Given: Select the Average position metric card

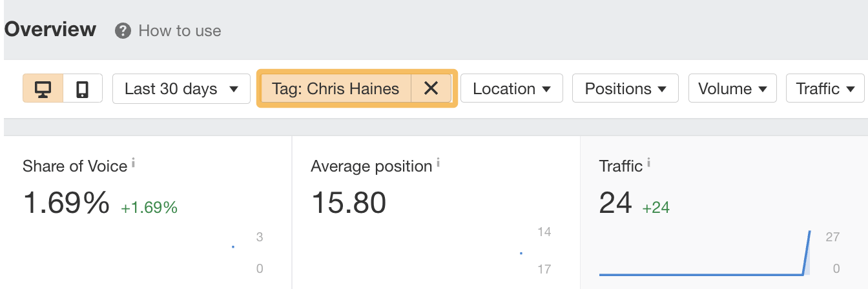Looking at the screenshot, I should [x=435, y=213].
